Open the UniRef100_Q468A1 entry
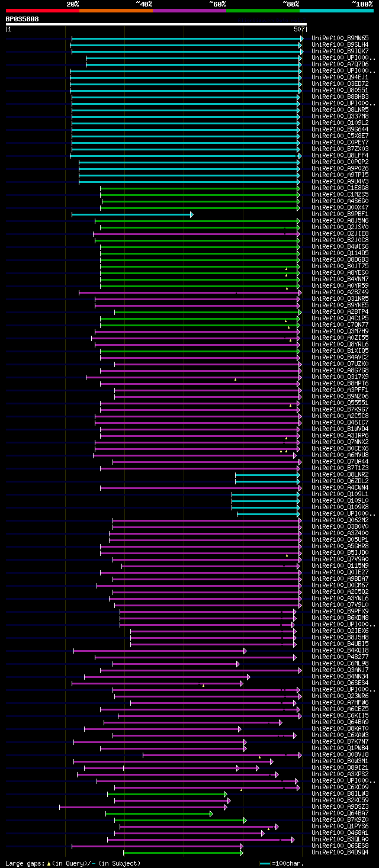The image size is (379, 868). pyautogui.click(x=340, y=832)
